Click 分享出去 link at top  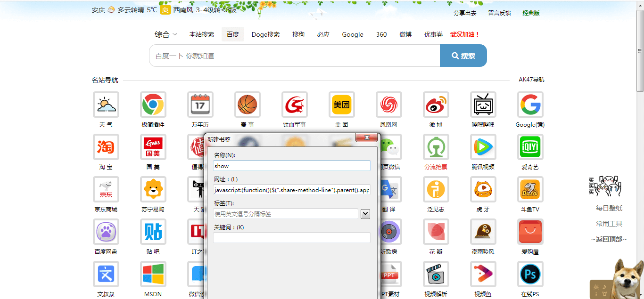click(x=465, y=13)
